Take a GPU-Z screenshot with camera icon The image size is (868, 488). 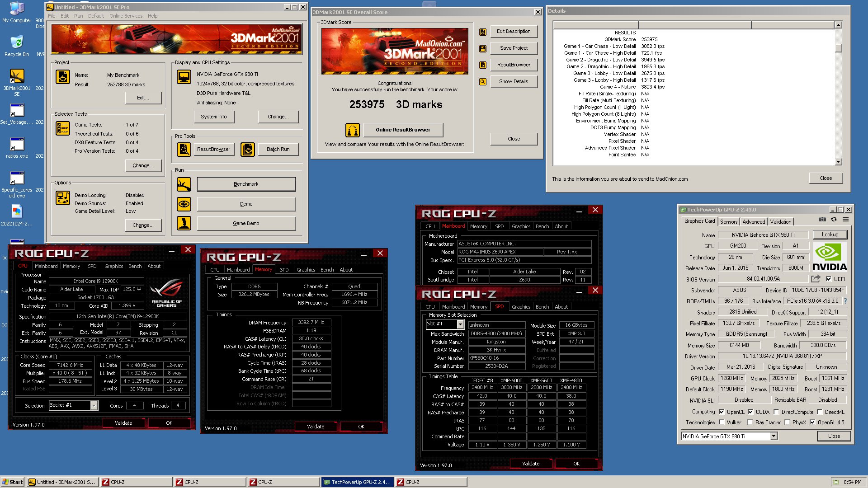point(822,220)
